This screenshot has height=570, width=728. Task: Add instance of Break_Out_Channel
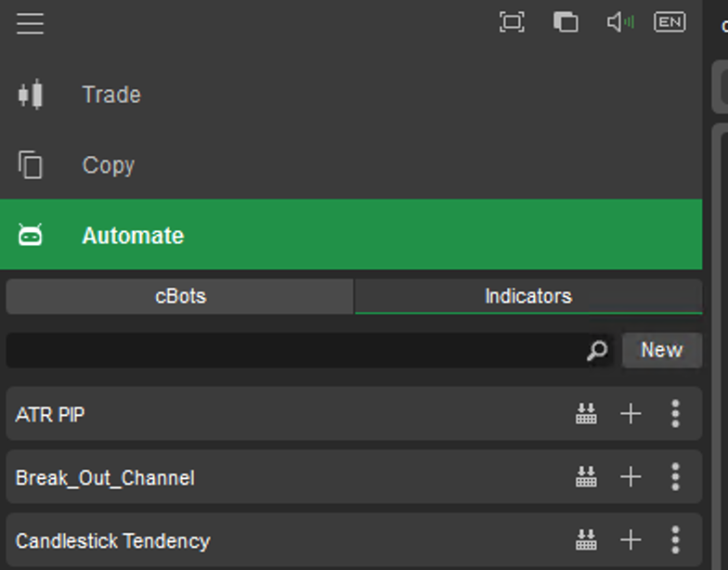tap(630, 477)
